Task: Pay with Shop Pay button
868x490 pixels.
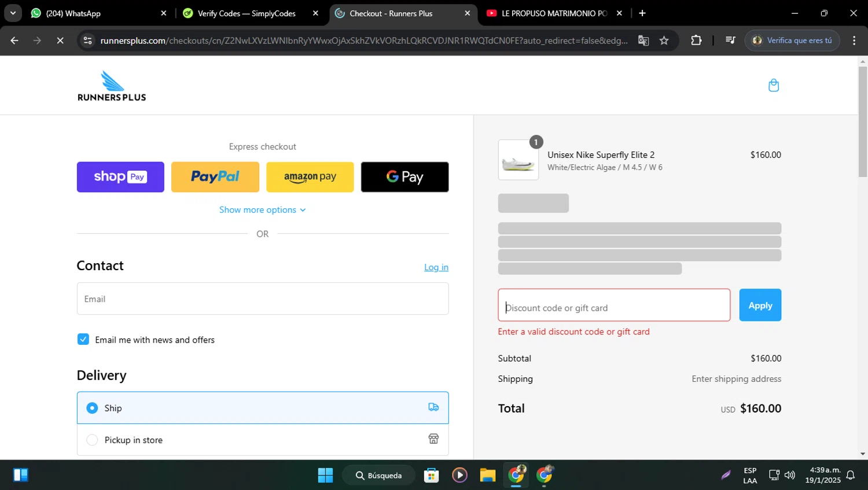Action: [x=120, y=177]
